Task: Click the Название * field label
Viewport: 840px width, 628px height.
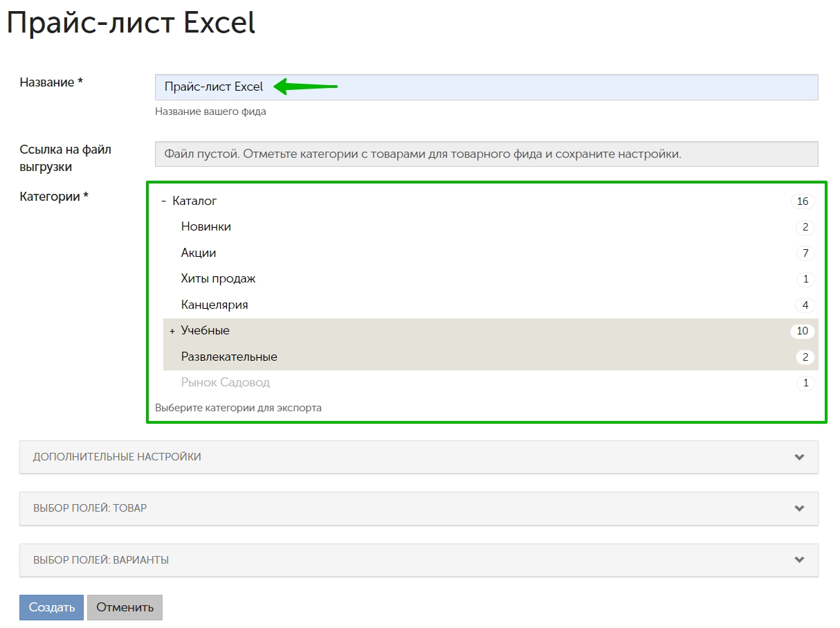Action: [51, 82]
